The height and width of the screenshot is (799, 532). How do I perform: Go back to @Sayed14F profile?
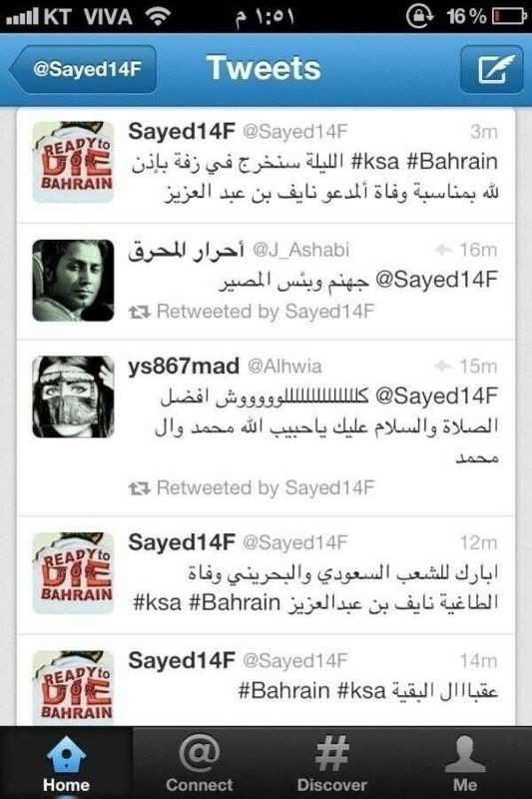point(82,69)
